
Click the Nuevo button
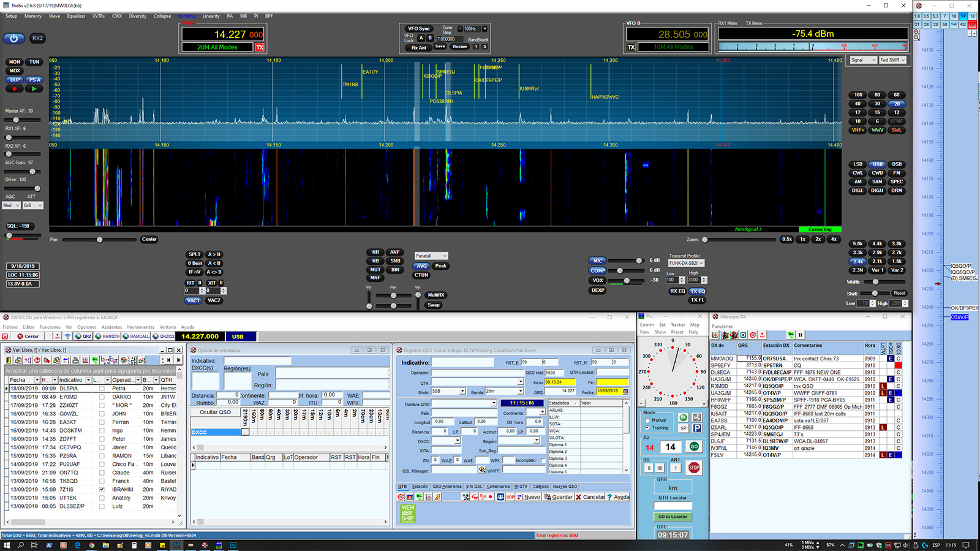tap(529, 497)
